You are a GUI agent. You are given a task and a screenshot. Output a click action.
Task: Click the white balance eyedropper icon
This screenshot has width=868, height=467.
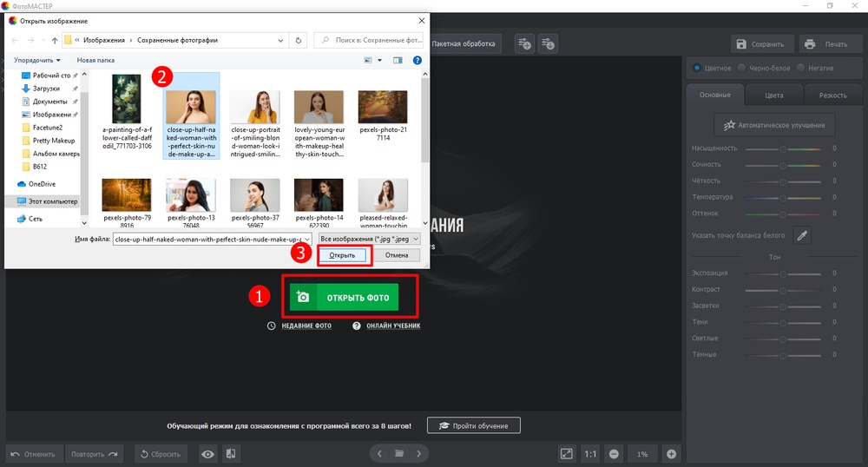(802, 236)
